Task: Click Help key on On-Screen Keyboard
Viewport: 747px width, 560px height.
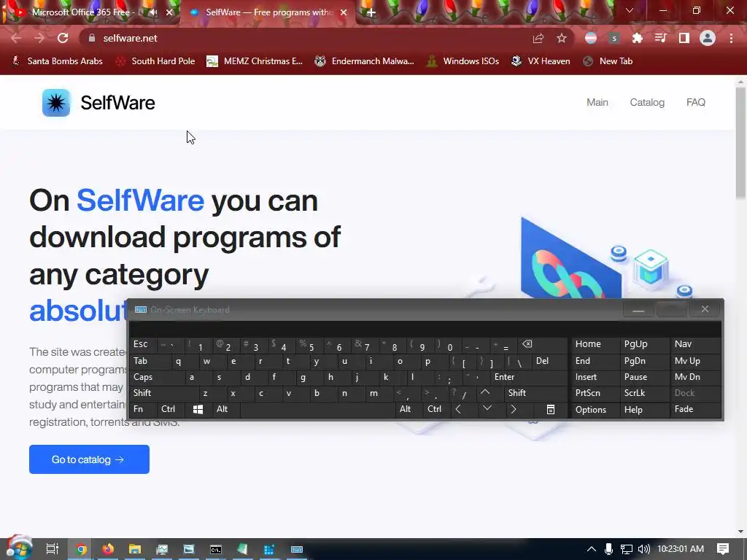Action: pyautogui.click(x=643, y=410)
